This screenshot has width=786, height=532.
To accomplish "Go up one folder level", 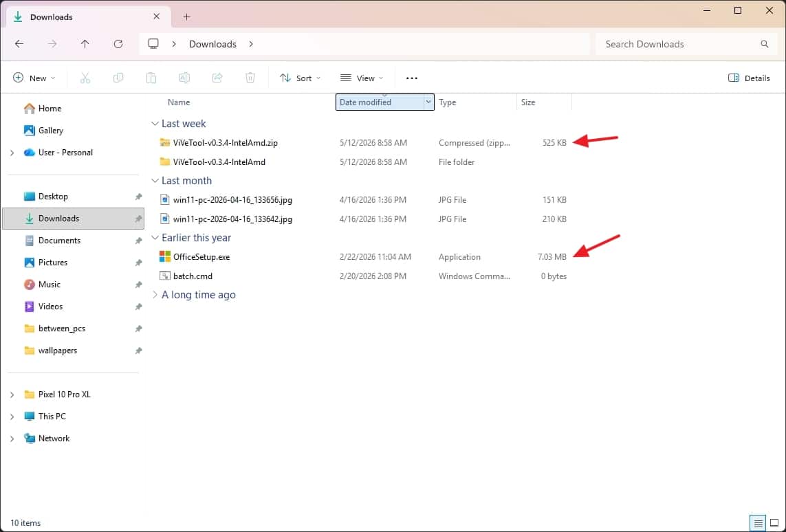I will click(85, 44).
